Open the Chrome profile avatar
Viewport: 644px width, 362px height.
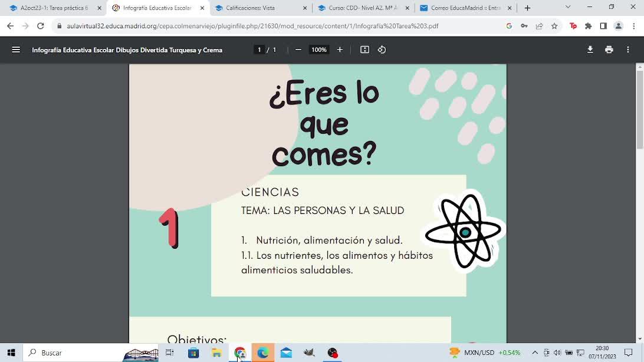[x=619, y=26]
